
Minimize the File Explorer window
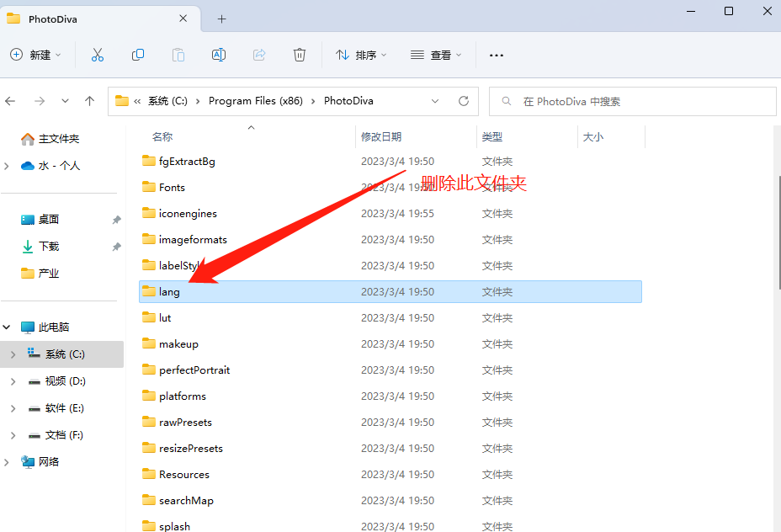click(691, 11)
